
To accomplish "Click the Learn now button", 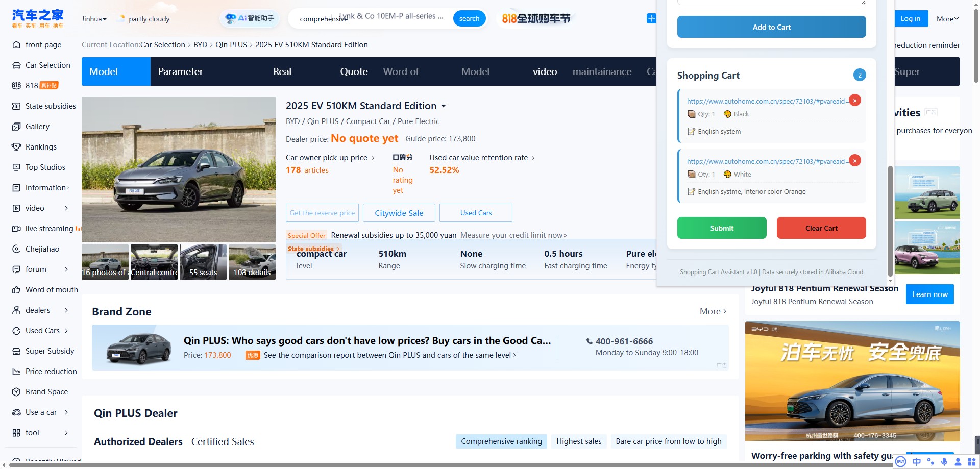I will pyautogui.click(x=929, y=294).
